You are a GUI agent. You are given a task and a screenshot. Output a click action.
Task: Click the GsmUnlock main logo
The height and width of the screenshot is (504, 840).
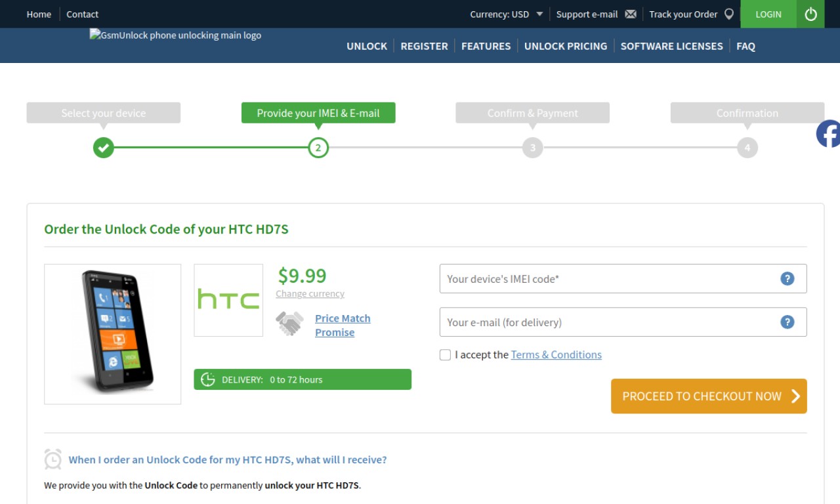(175, 35)
